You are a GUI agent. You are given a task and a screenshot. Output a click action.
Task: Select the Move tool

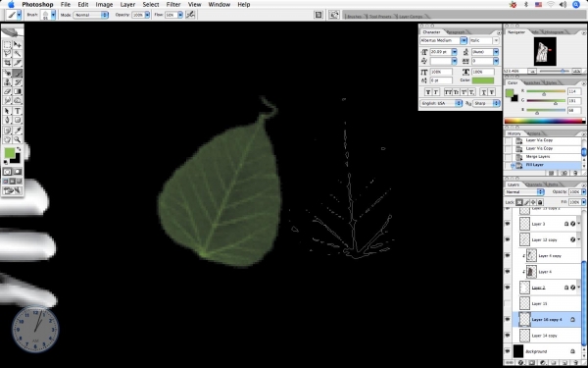point(18,45)
